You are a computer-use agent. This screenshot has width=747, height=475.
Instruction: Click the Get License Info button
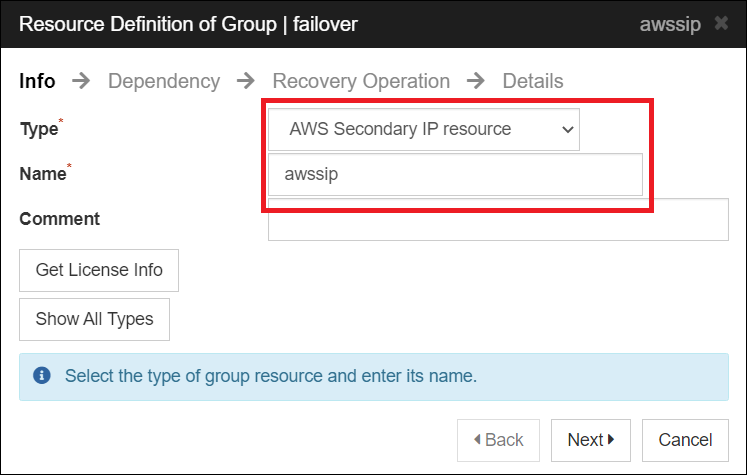99,270
